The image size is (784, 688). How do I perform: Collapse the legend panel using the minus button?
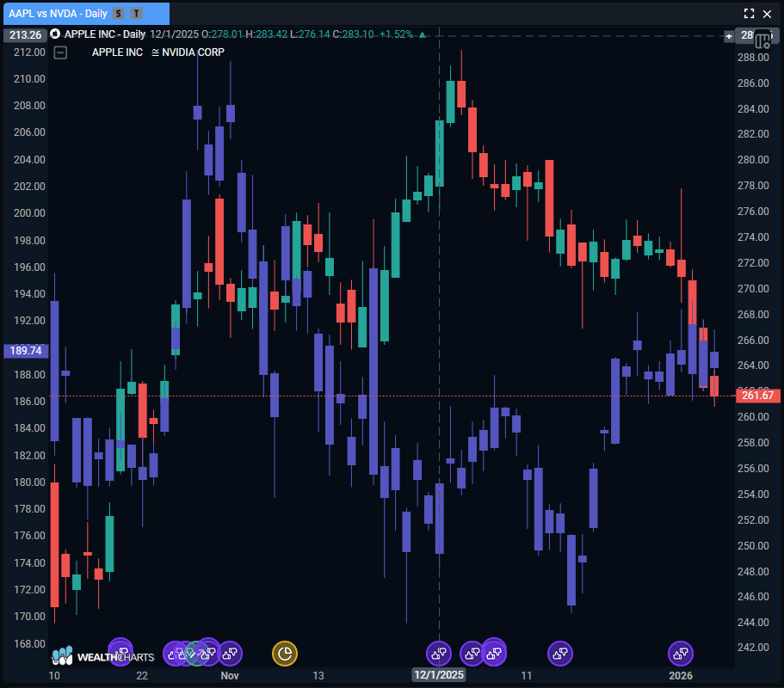coord(59,52)
